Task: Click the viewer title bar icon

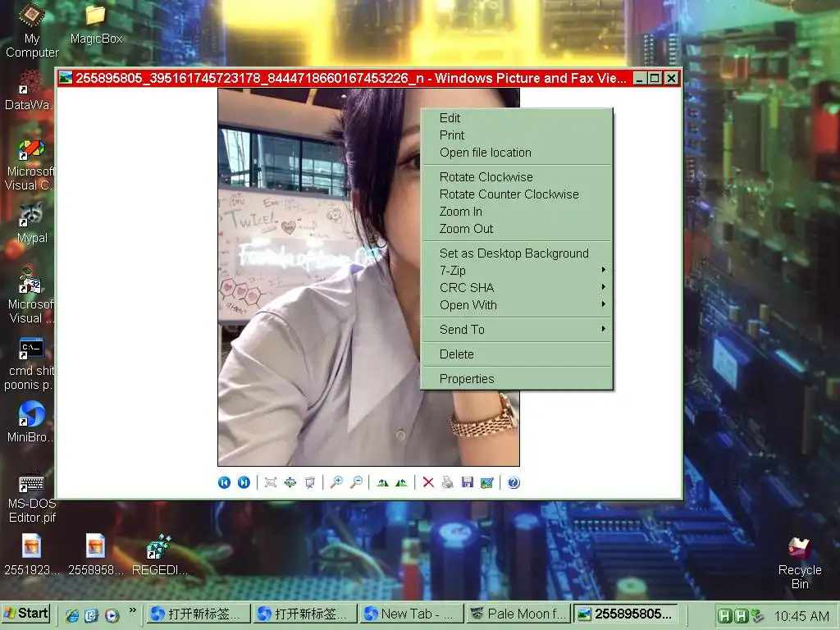Action: coord(66,78)
